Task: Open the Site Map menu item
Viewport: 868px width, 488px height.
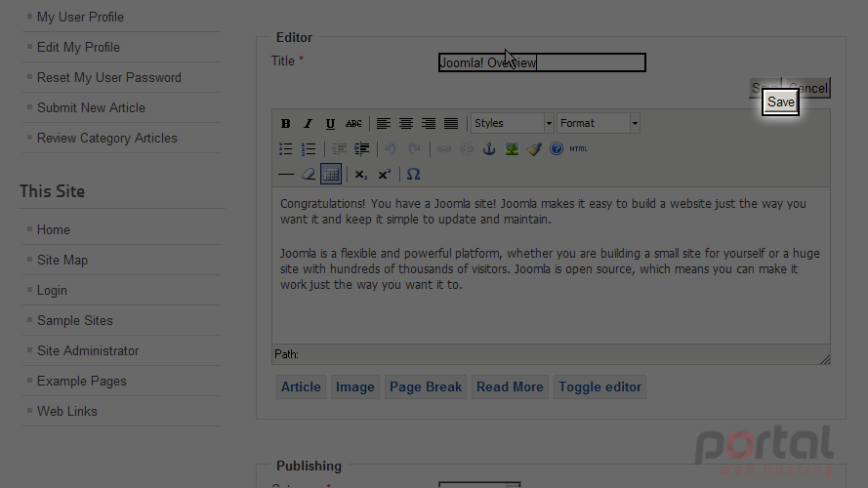Action: coord(62,260)
